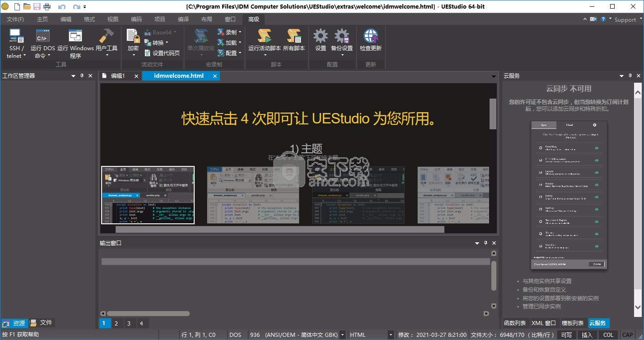Screen dimensions: 644x340
Task: Click the '行 1, 列 1, C0' status text
Action: click(198, 335)
